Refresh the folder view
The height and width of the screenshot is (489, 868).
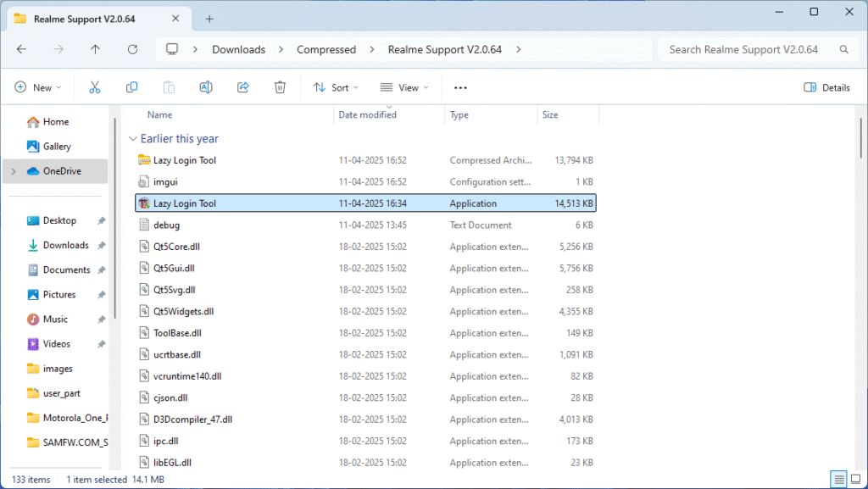pos(132,49)
